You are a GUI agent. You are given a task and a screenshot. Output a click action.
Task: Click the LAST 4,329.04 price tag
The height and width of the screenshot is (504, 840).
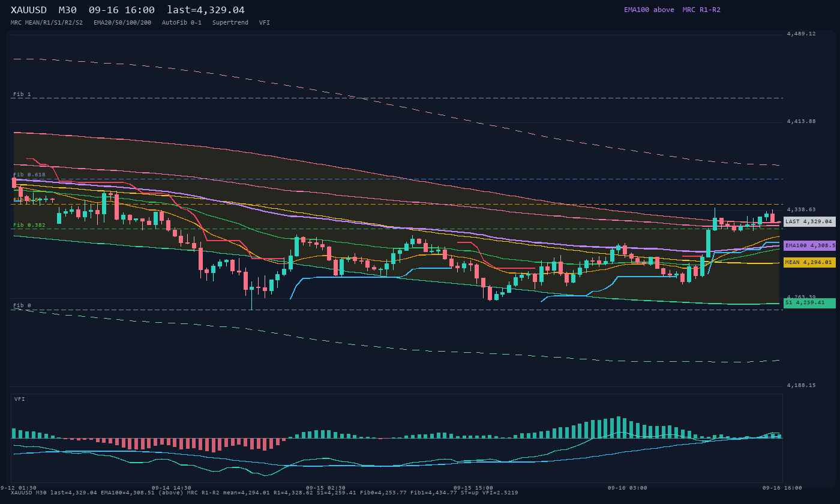[x=809, y=221]
